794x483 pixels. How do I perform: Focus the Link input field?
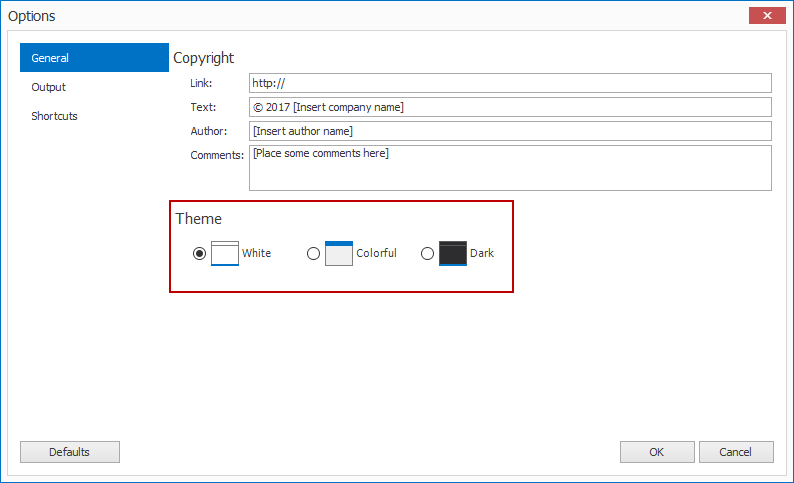[x=510, y=83]
